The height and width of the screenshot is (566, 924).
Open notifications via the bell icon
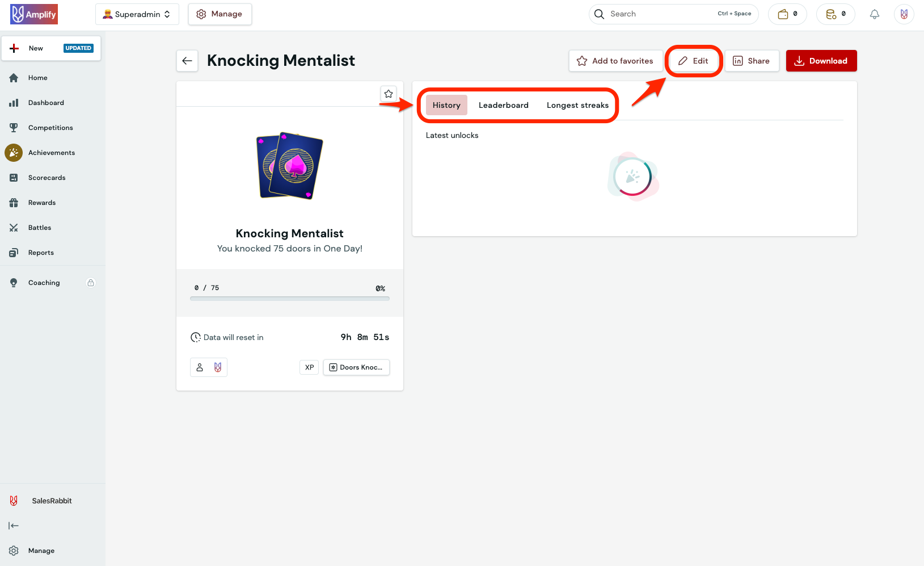[x=874, y=14]
